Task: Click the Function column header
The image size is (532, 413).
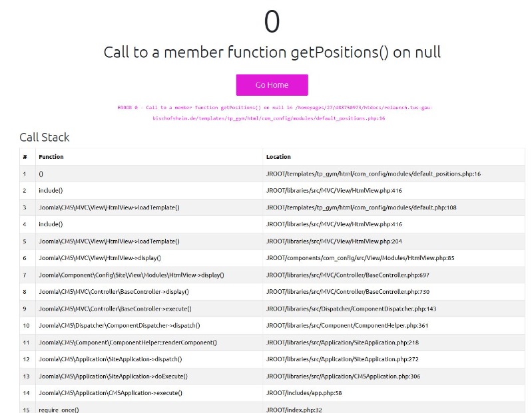Action: (x=51, y=157)
